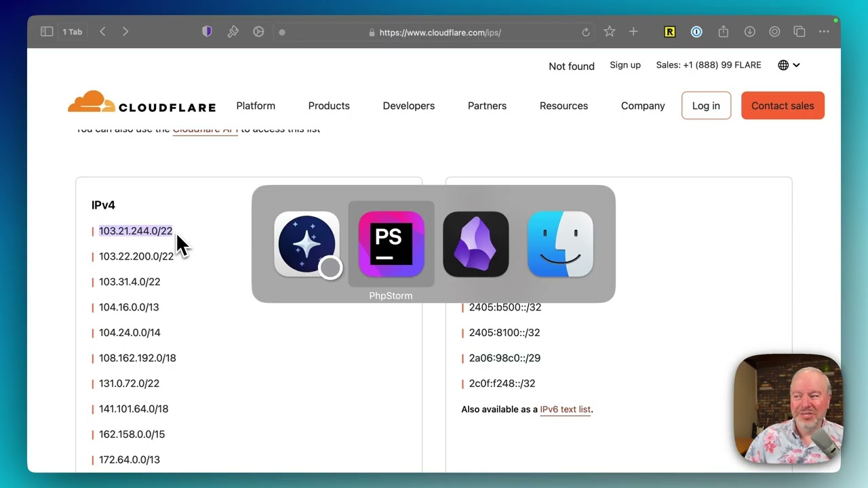Open the Partners navigation menu
Image resolution: width=868 pixels, height=488 pixels.
[487, 106]
